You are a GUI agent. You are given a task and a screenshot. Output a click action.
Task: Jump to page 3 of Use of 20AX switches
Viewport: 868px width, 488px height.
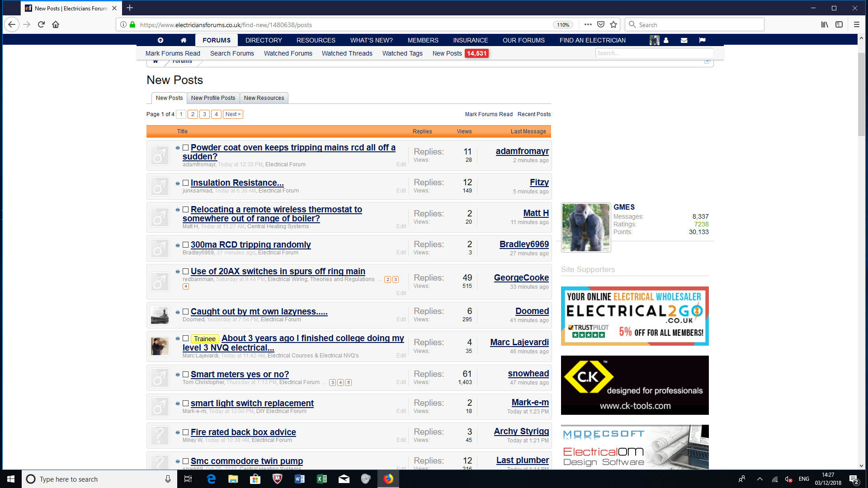[x=396, y=279]
